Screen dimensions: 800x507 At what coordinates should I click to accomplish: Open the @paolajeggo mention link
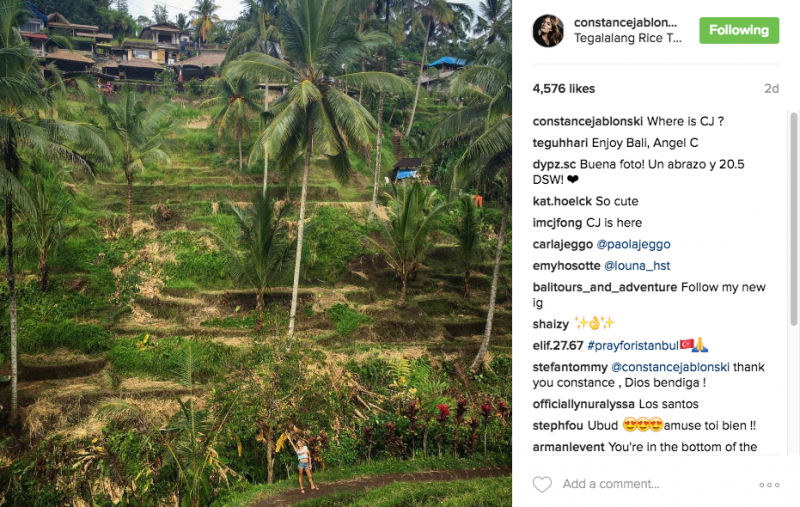click(x=633, y=244)
